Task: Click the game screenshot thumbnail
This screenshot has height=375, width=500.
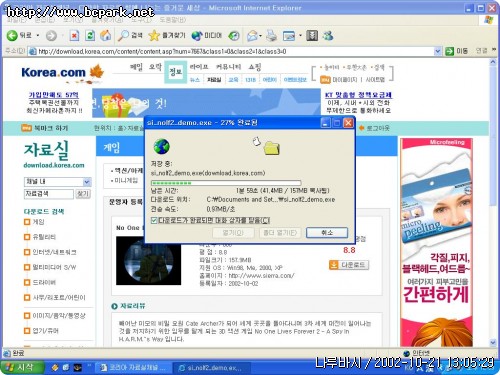Action: tap(149, 261)
